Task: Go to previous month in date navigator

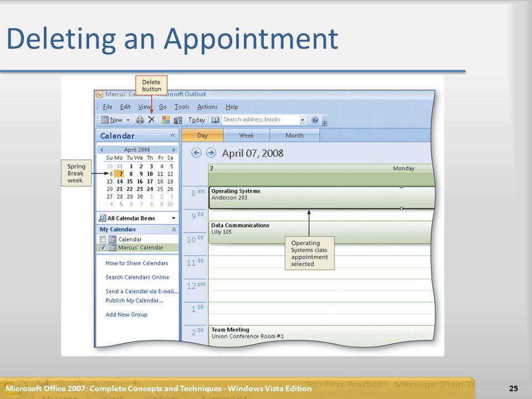Action: 101,150
